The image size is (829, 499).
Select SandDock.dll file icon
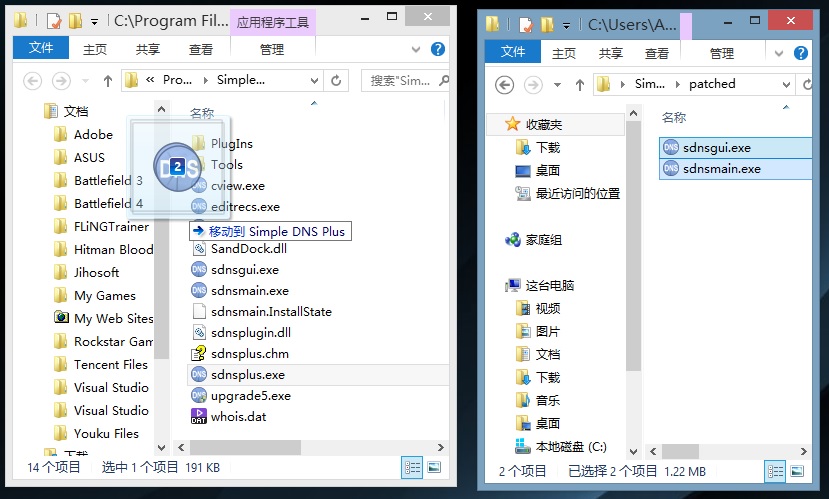[x=199, y=248]
